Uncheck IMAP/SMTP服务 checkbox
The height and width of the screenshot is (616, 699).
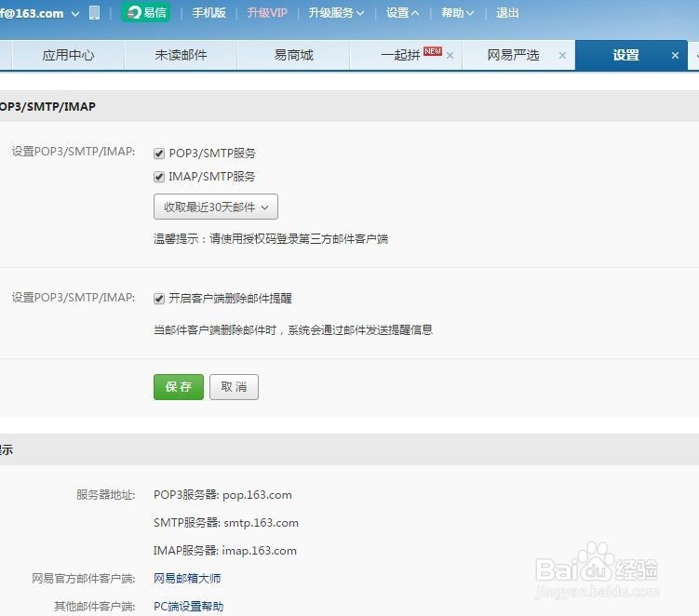159,177
